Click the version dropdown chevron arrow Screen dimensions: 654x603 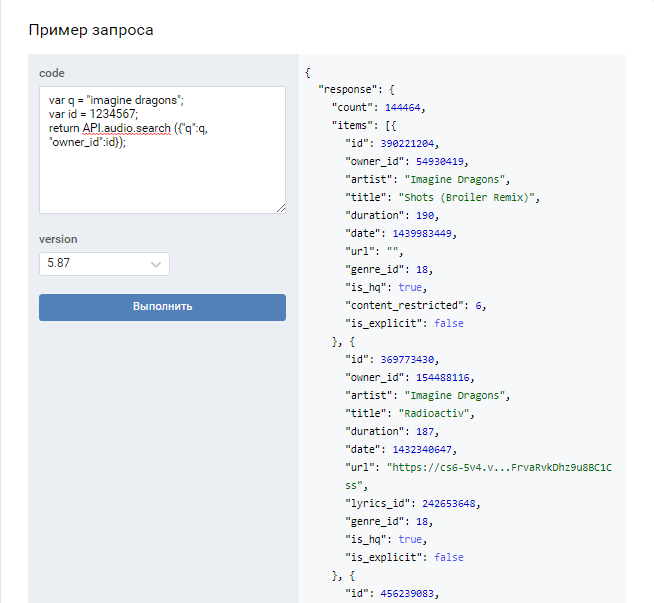click(156, 264)
